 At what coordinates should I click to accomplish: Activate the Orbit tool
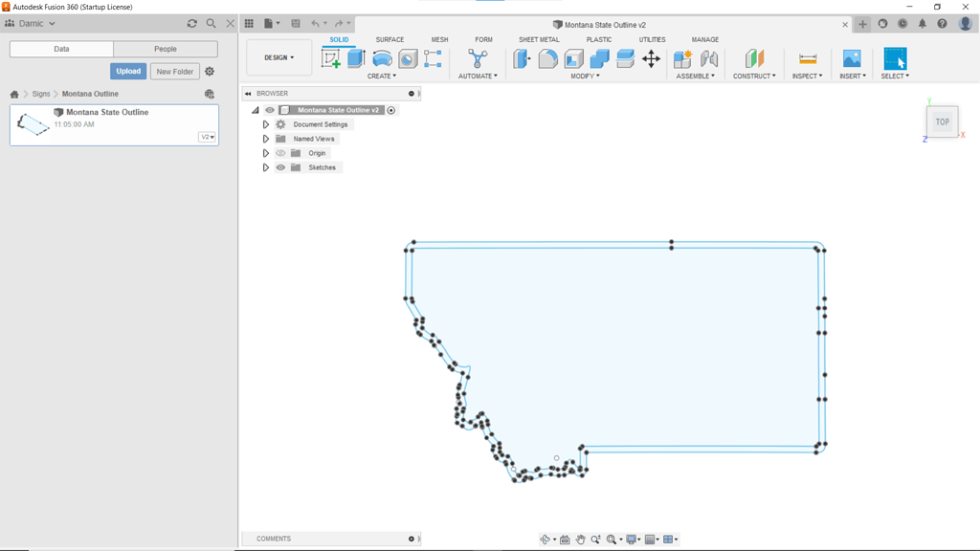point(546,539)
